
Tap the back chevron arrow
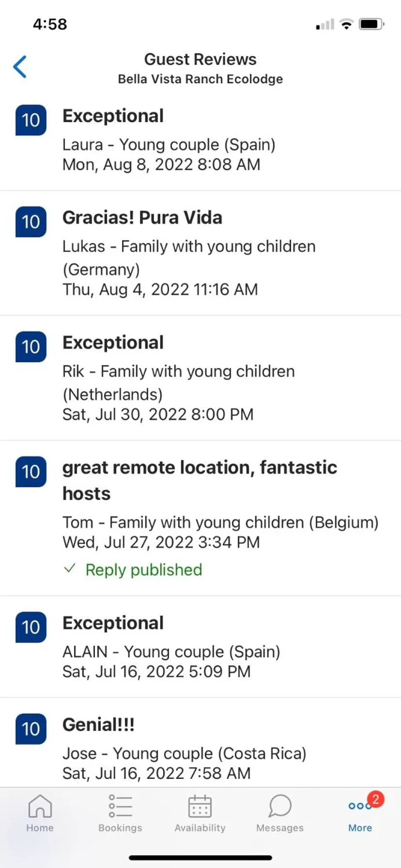click(x=20, y=67)
